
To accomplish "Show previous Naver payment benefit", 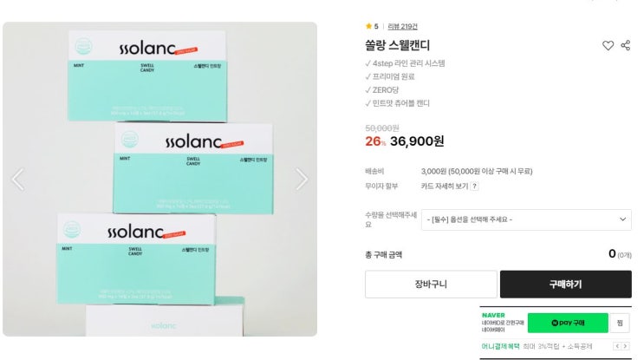I will [617, 346].
